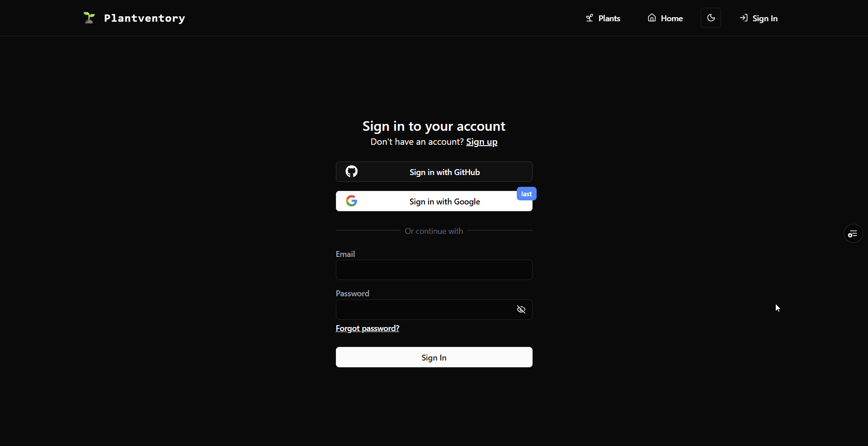Click the blue "last" badge
The height and width of the screenshot is (446, 868).
coord(526,194)
